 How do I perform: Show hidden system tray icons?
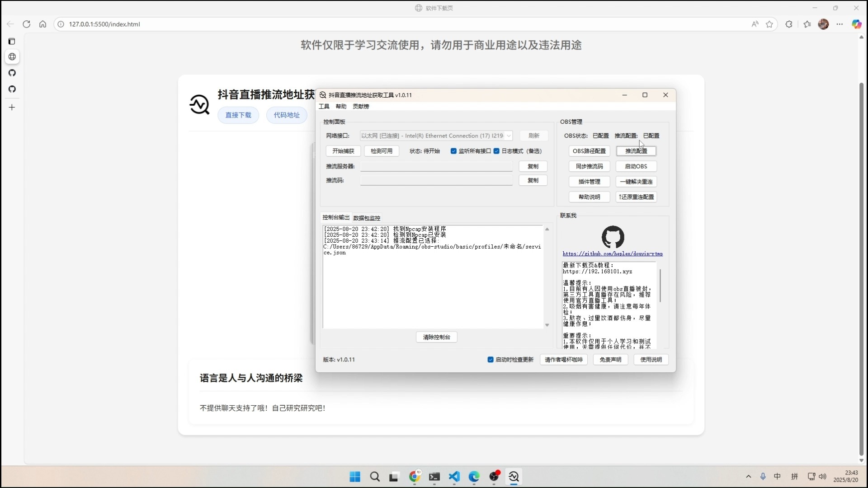pyautogui.click(x=749, y=476)
